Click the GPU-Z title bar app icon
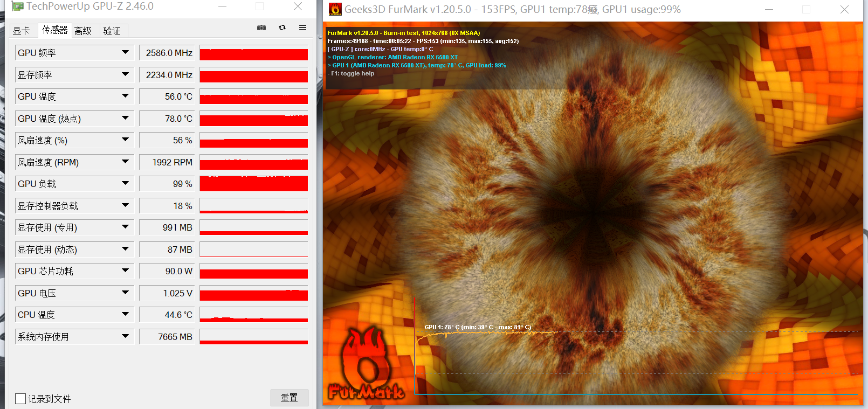The image size is (868, 409). [x=18, y=6]
